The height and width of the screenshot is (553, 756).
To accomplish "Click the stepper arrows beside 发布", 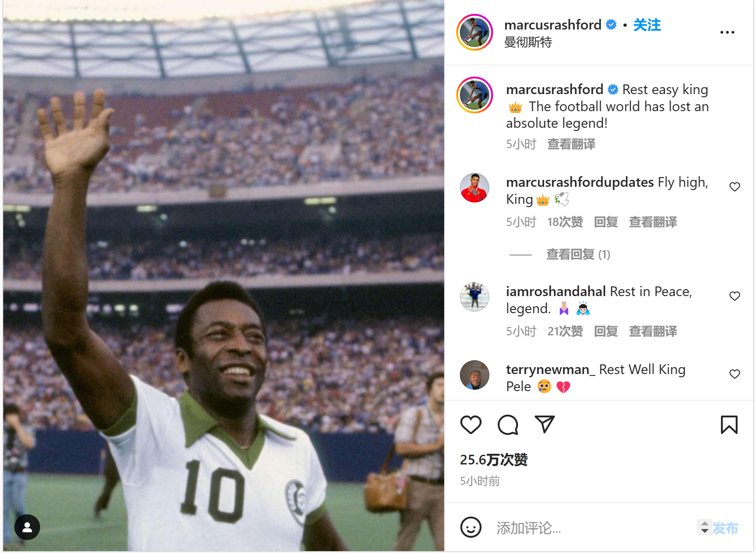I will [704, 527].
